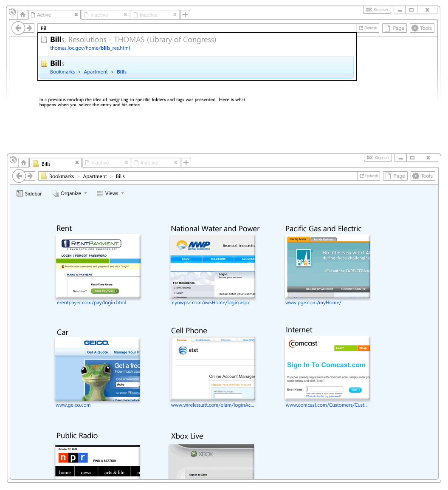The height and width of the screenshot is (490, 448).
Task: Click Bookmarks in the Bills suggestion path
Action: click(x=62, y=72)
